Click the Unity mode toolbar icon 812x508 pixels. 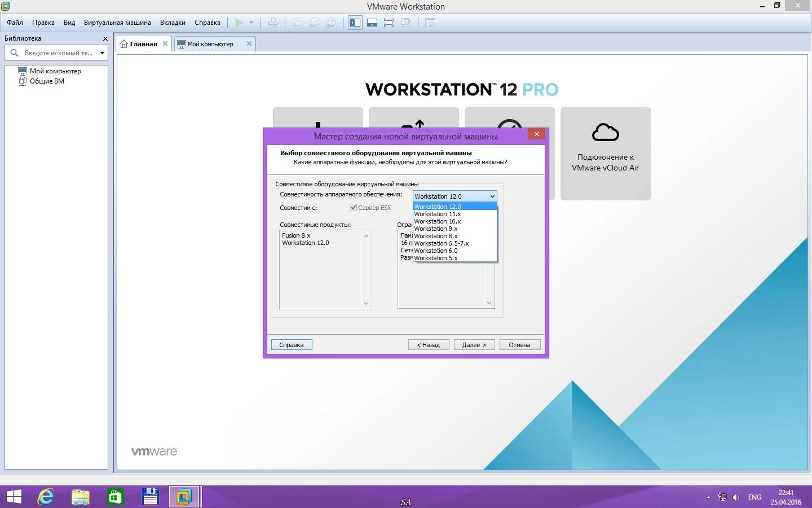(x=406, y=23)
